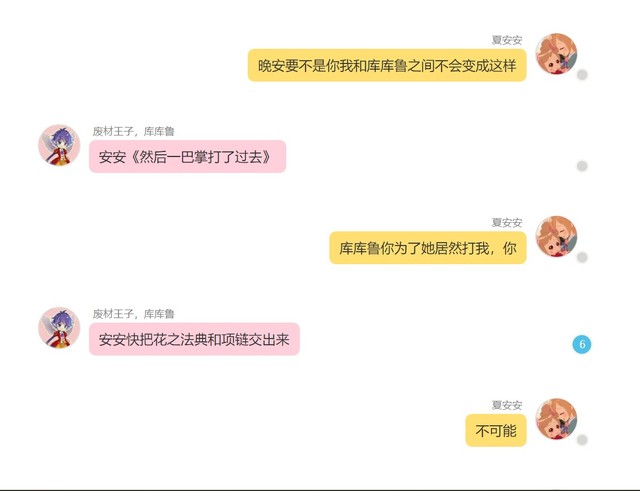
Task: Open 夏安安 avatar beside '库库鲁你为了她' bubble
Action: pos(556,237)
